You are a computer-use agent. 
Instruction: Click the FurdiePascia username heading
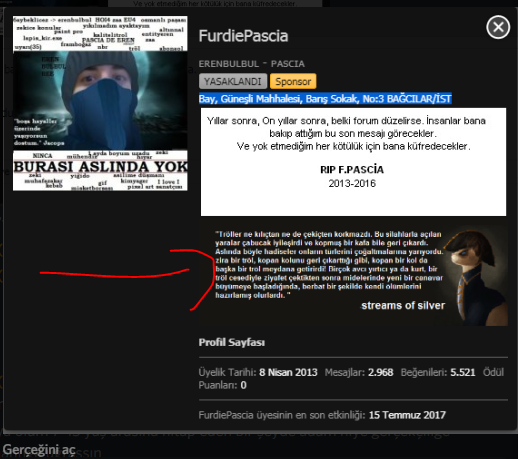[x=243, y=36]
